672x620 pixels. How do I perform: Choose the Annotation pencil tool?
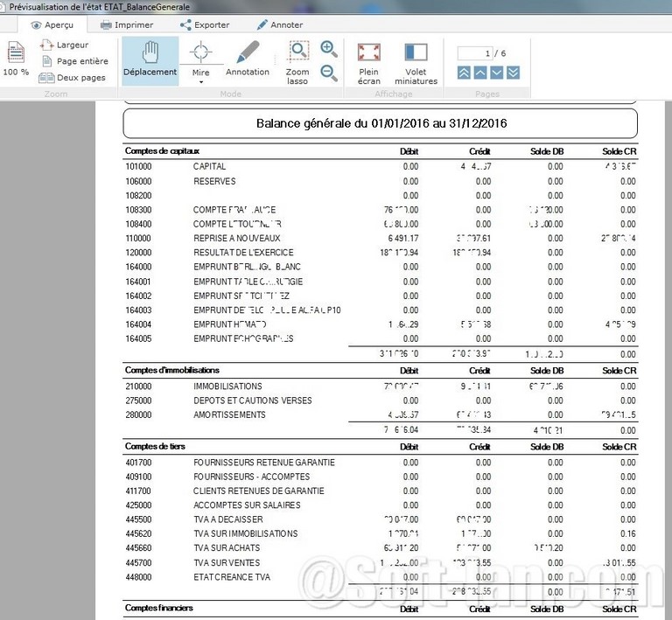click(248, 59)
